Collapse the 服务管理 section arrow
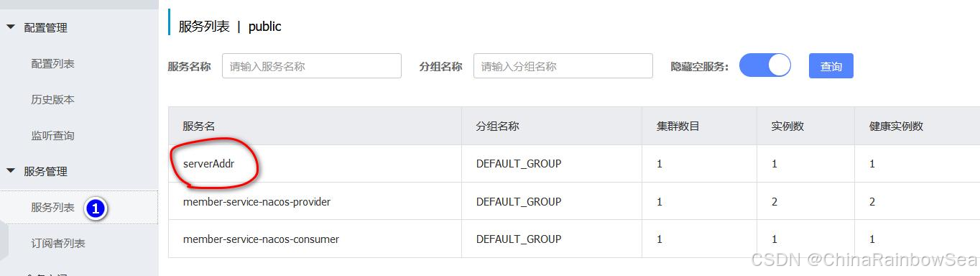The image size is (980, 276). tap(10, 171)
